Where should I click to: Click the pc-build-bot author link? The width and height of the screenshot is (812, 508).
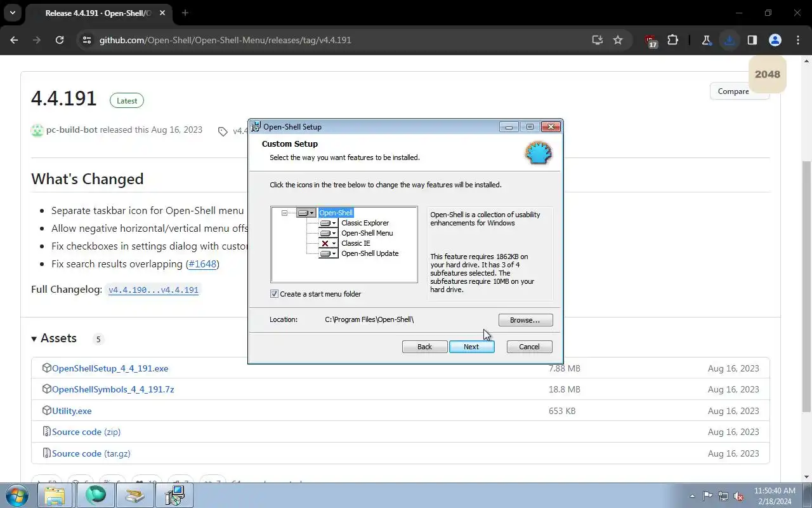tap(72, 130)
